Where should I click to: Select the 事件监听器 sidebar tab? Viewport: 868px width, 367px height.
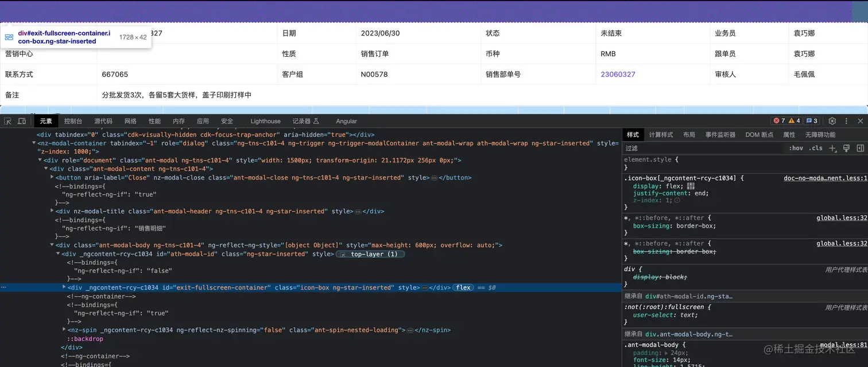point(720,135)
